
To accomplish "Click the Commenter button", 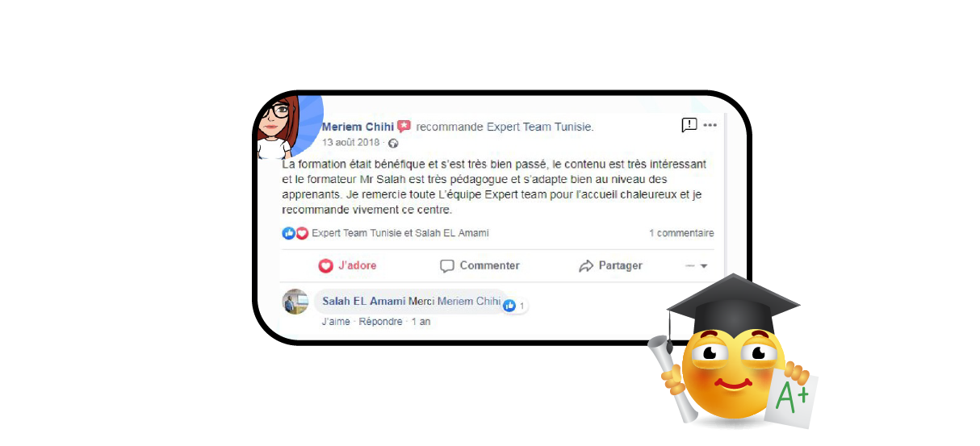I will 480,265.
